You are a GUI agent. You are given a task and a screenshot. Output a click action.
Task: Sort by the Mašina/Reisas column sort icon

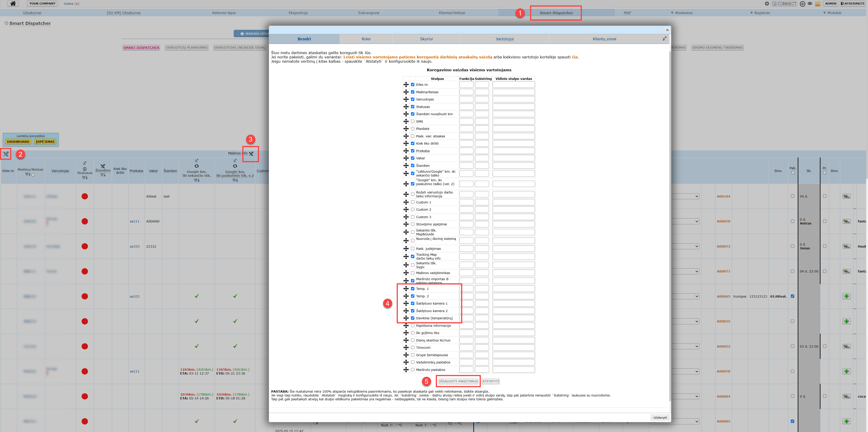[x=28, y=174]
